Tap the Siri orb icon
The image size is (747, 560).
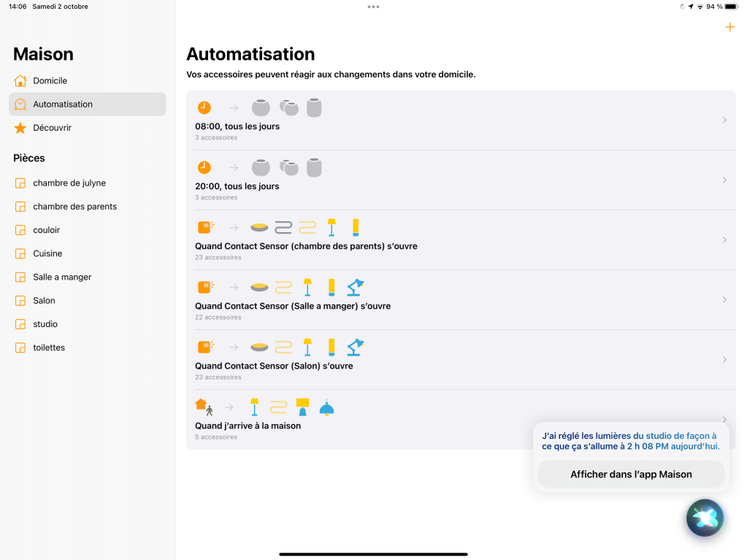point(705,518)
